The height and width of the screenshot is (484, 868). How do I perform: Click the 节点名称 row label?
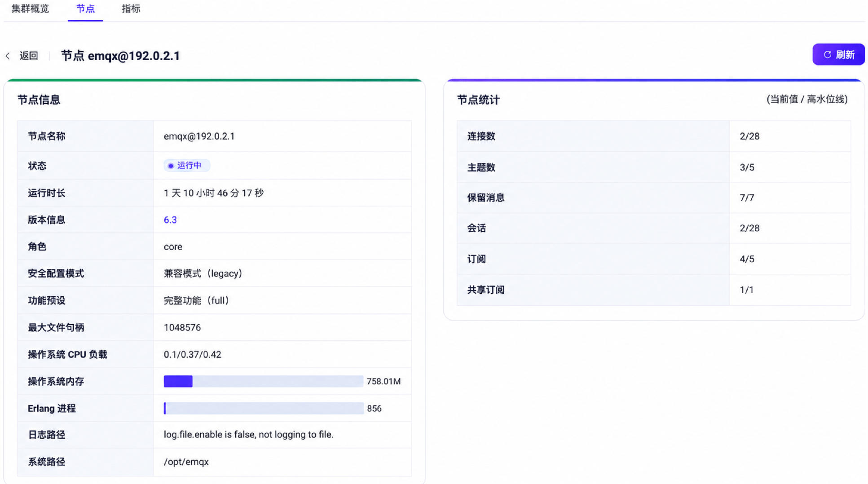47,136
